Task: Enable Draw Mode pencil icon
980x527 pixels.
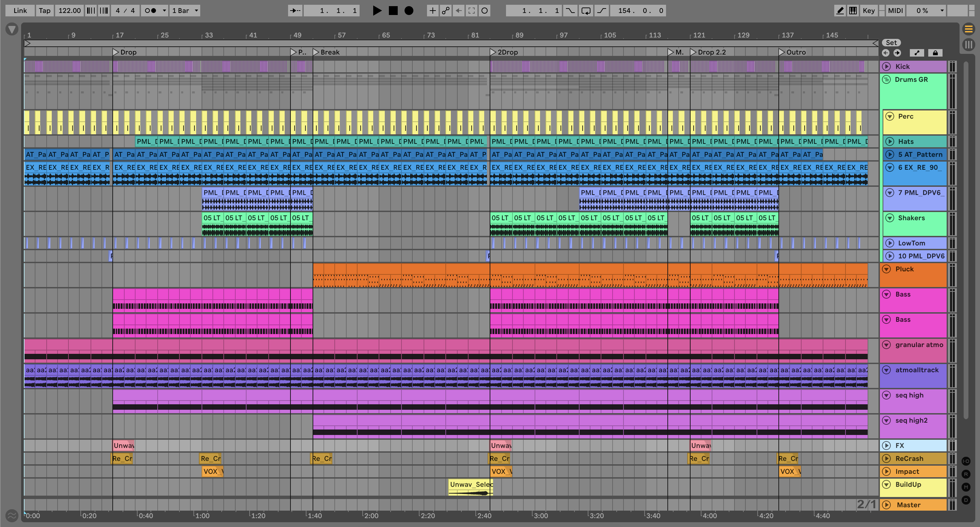Action: [x=840, y=11]
